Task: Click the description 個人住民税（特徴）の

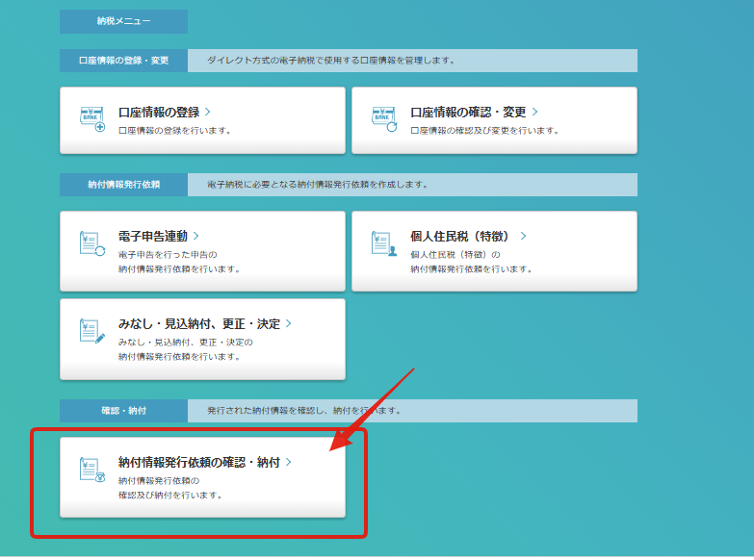Action: [x=455, y=255]
